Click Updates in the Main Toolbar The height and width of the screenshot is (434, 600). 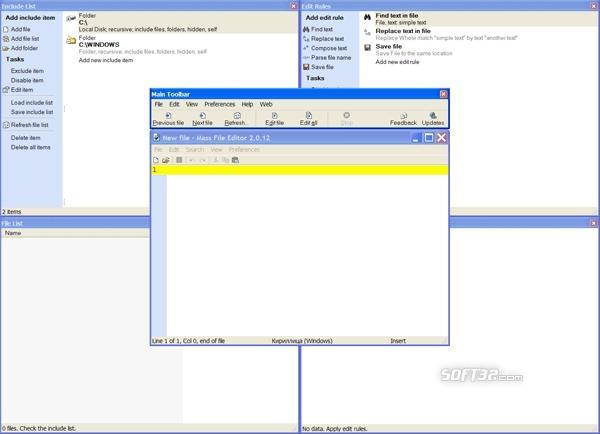[x=433, y=119]
